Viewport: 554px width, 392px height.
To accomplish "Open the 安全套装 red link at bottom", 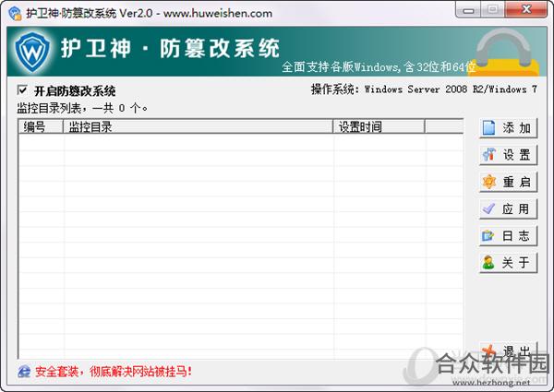I will pyautogui.click(x=113, y=371).
